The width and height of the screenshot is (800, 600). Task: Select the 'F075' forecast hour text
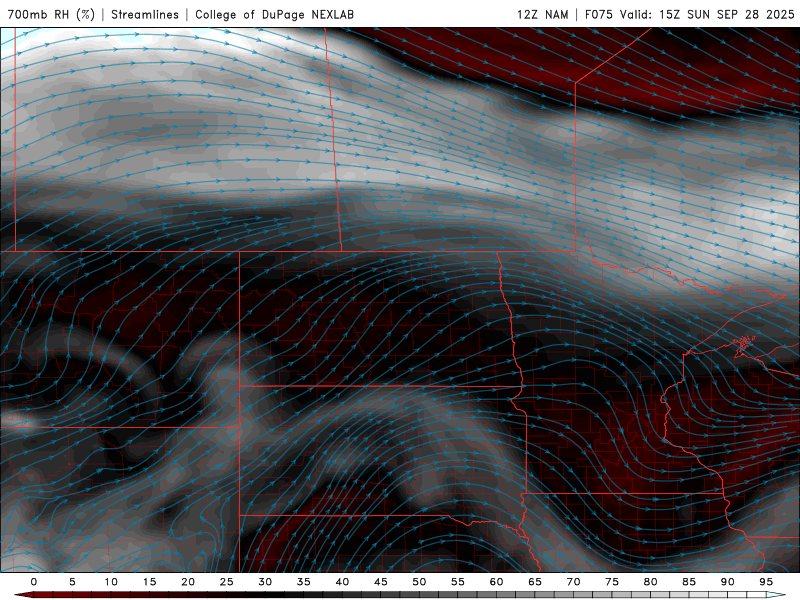point(599,14)
